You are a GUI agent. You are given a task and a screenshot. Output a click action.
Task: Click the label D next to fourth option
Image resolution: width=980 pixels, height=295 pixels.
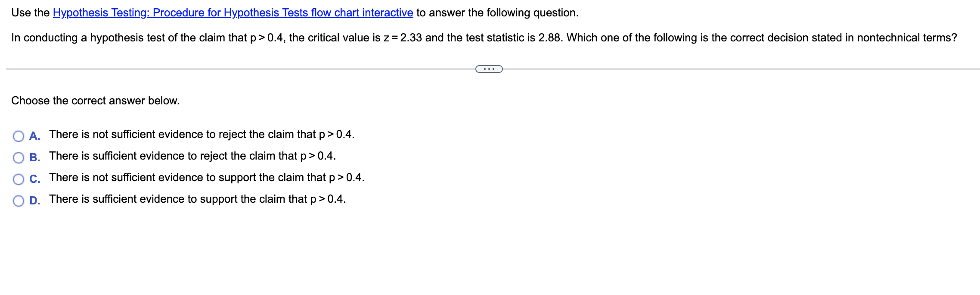pos(34,200)
